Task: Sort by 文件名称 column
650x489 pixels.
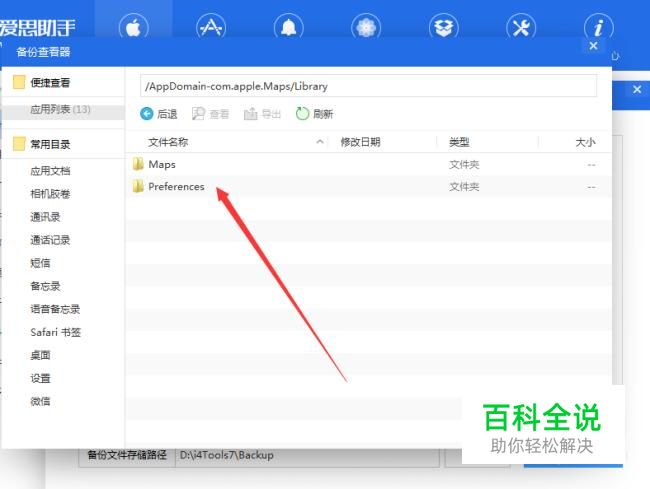Action: point(168,142)
